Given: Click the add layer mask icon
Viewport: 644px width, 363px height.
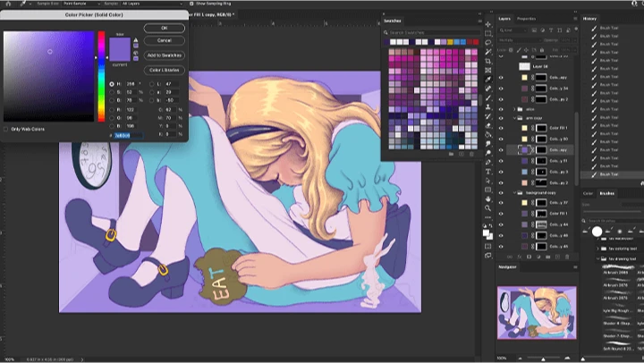Looking at the screenshot, I should 529,257.
